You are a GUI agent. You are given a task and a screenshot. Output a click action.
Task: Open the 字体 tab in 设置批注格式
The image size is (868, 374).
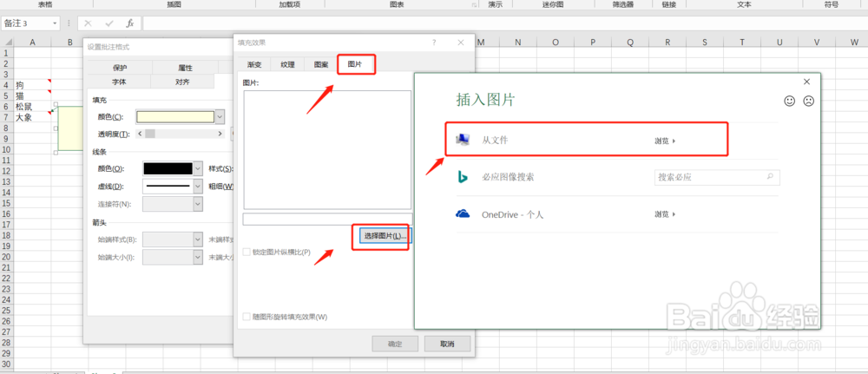coord(120,82)
